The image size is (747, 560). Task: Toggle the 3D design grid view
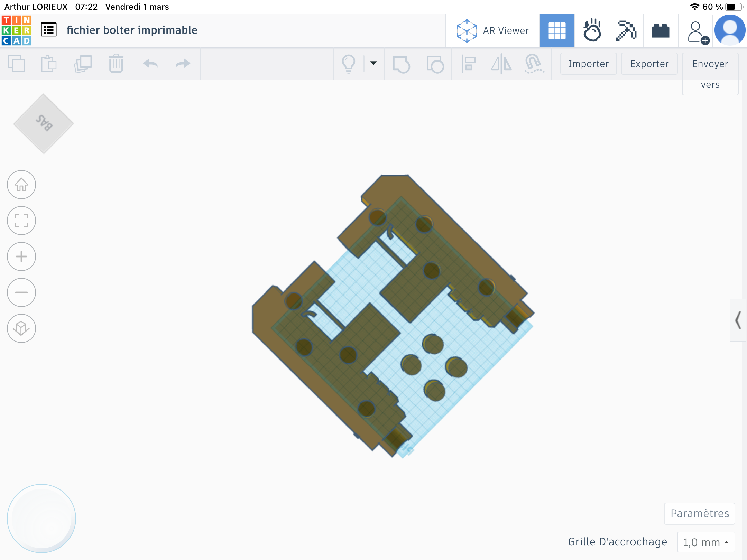[557, 30]
